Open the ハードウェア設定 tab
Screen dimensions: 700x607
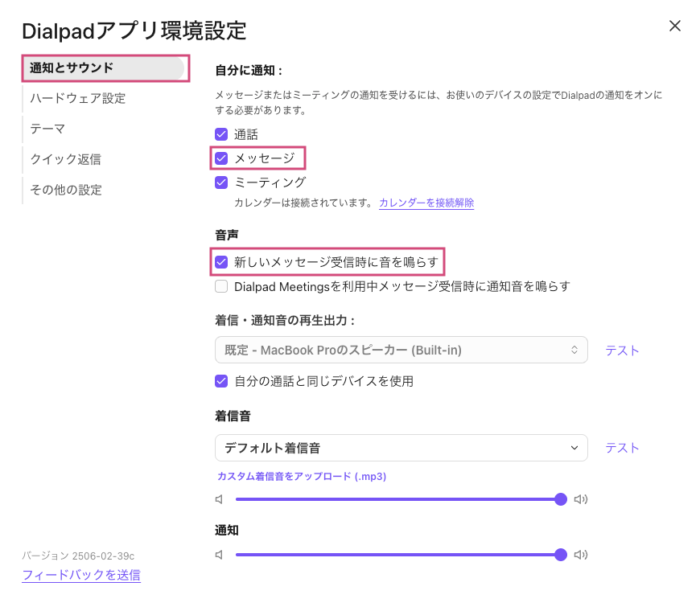[77, 98]
